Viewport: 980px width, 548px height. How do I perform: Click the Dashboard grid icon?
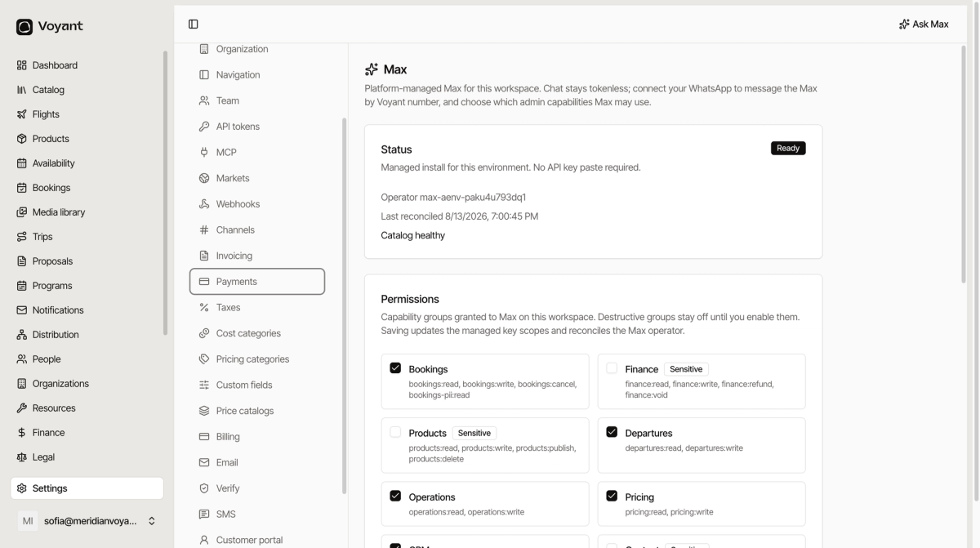22,65
